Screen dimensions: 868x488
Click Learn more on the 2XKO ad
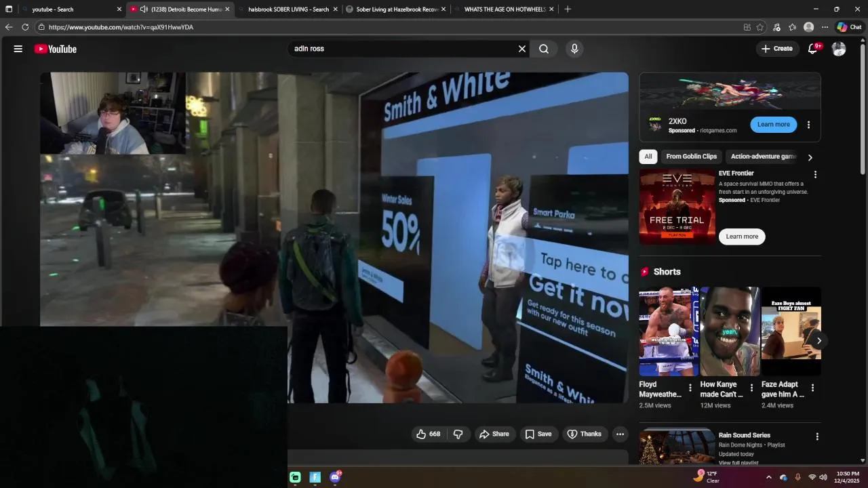click(x=774, y=125)
